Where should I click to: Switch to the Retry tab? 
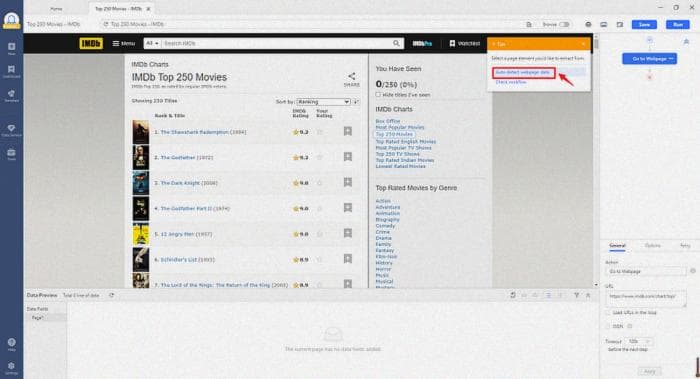point(685,246)
